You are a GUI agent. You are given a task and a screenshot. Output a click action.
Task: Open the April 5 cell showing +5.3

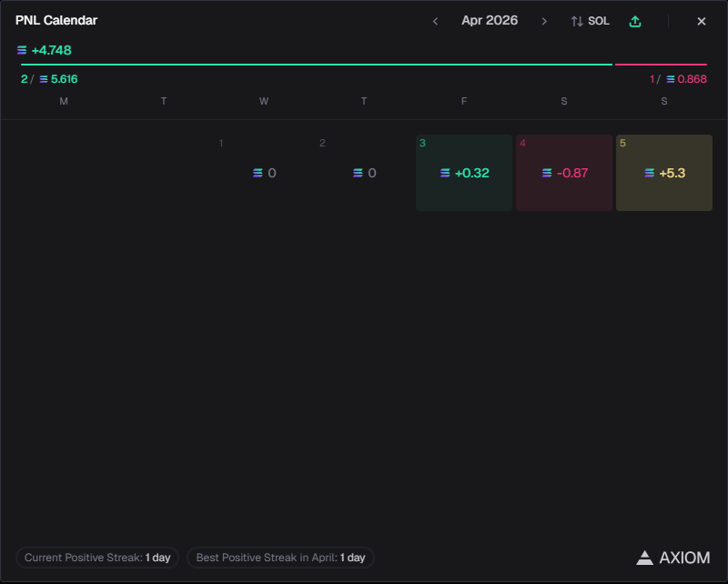click(x=664, y=173)
